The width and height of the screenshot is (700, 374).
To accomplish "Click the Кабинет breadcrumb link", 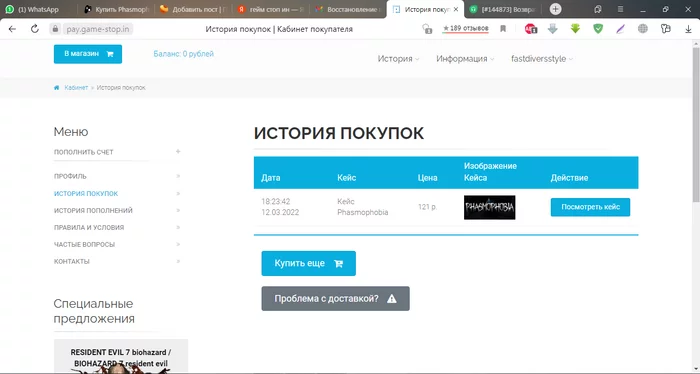I will pyautogui.click(x=76, y=88).
